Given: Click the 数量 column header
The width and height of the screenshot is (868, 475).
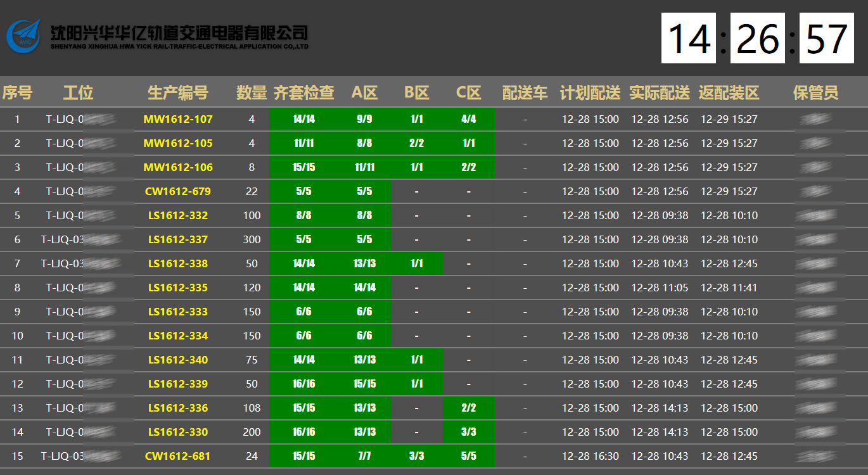Looking at the screenshot, I should pos(252,93).
